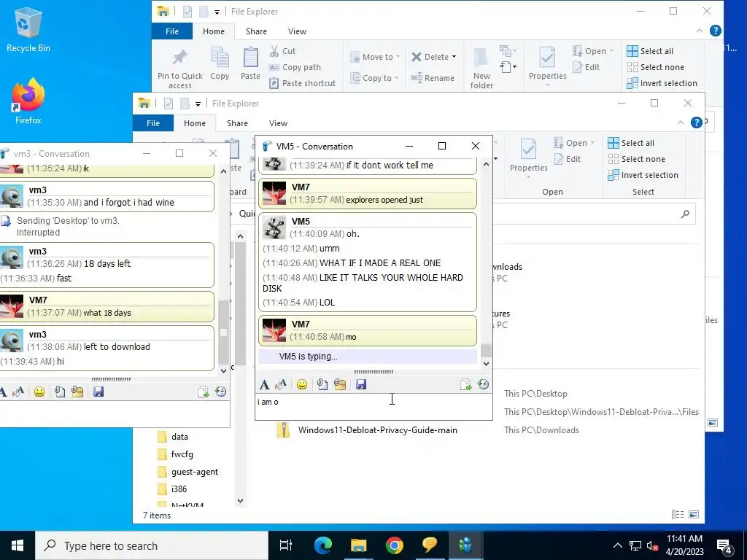Click font color icon in vm3 conversation toolbar
Viewport: 747px width, 560px height.
pyautogui.click(x=18, y=392)
